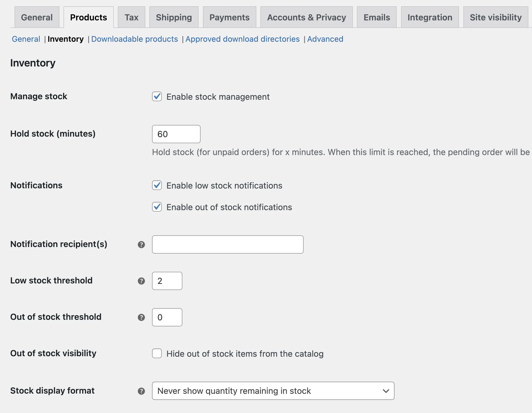Click the Low stock threshold field
The height and width of the screenshot is (413, 532).
(167, 281)
